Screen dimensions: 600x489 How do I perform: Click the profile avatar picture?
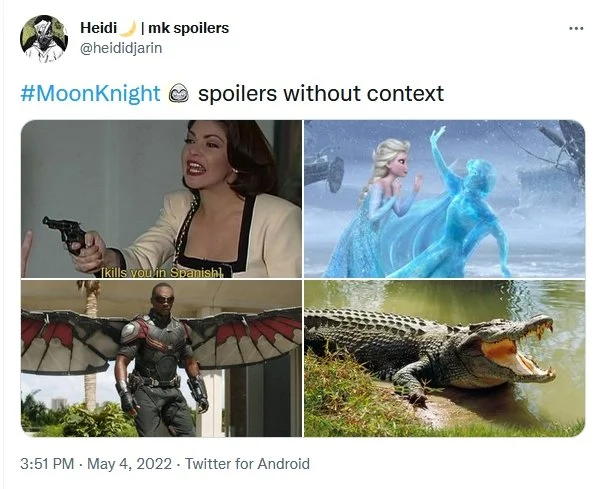(44, 39)
